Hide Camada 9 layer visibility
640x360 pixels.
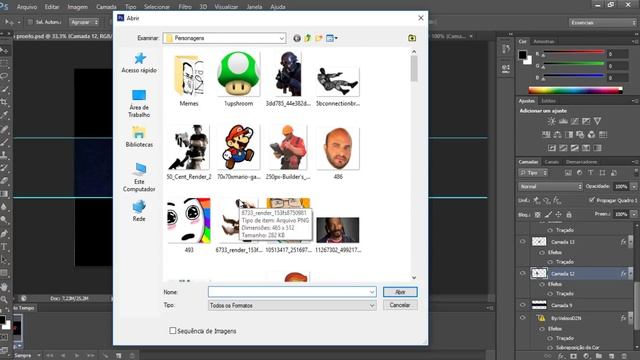coord(522,305)
